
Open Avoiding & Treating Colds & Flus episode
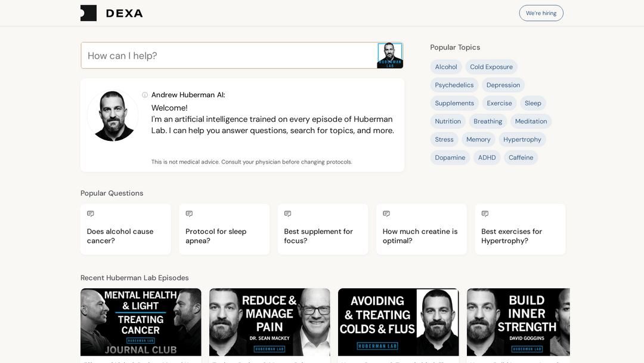tap(398, 322)
